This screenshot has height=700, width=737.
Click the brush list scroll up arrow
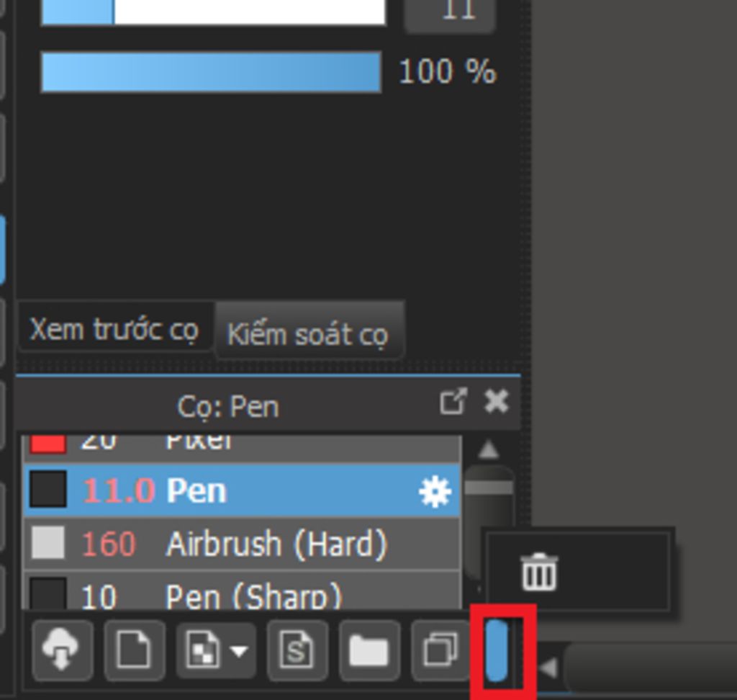489,450
